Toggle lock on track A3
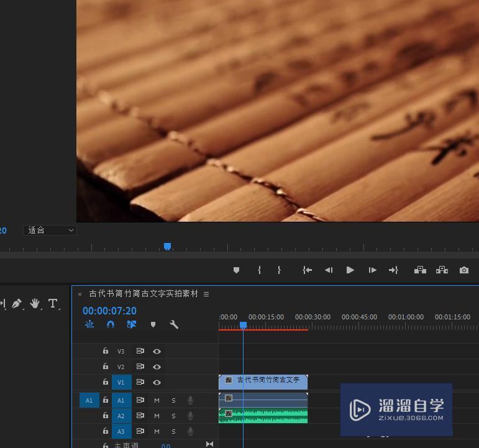 tap(106, 431)
